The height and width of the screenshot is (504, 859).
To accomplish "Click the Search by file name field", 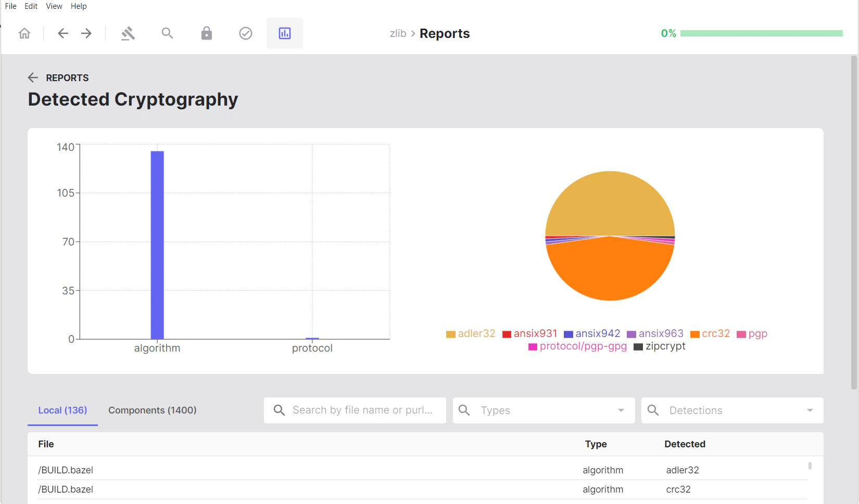I will pos(355,410).
